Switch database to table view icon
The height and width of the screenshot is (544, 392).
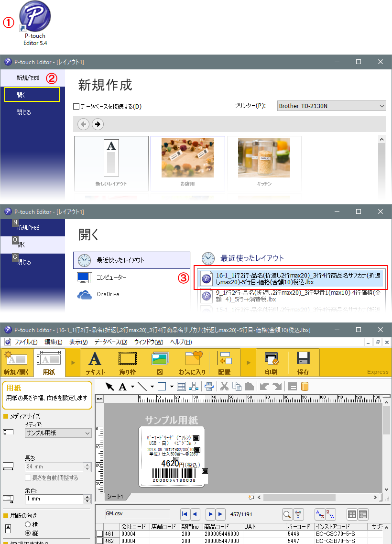(352, 514)
